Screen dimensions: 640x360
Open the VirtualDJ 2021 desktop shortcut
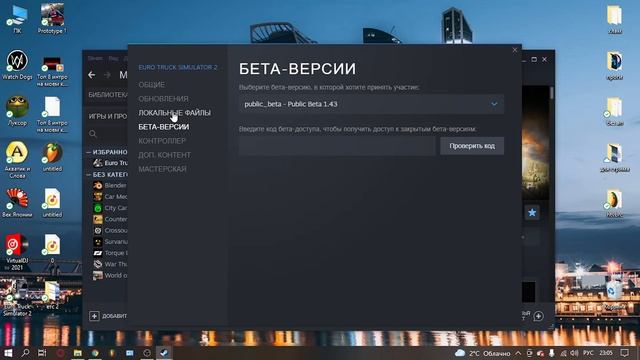pos(17,252)
